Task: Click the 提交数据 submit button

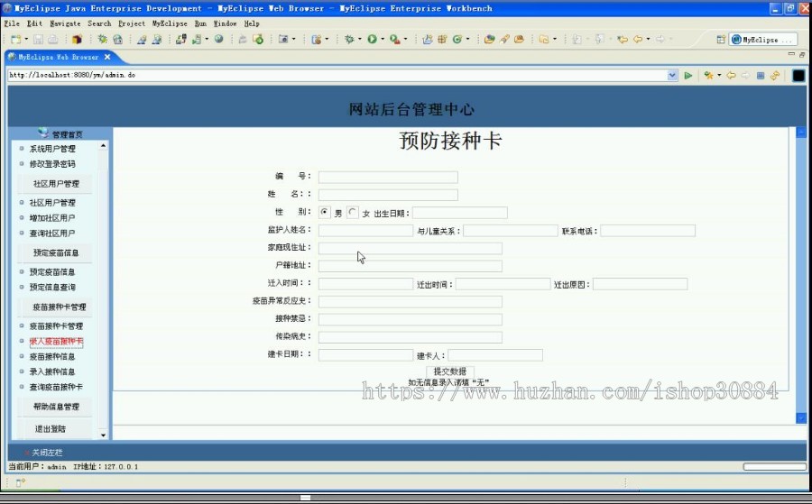Action: (x=449, y=371)
